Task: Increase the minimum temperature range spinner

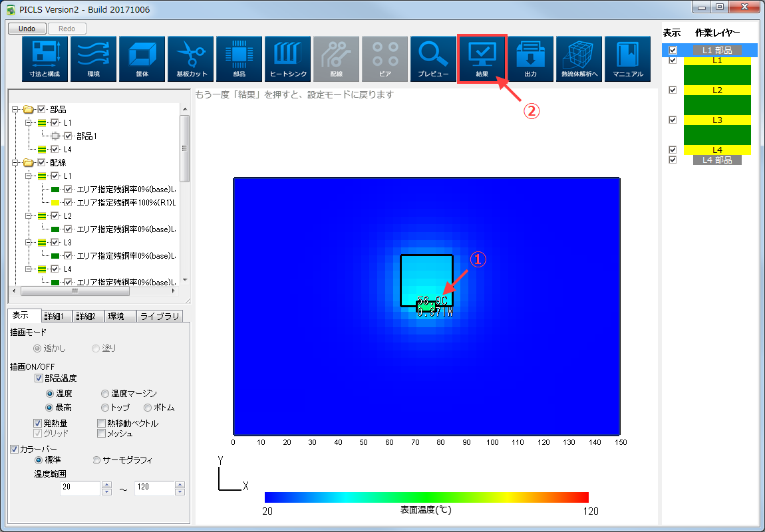Action: [107, 485]
